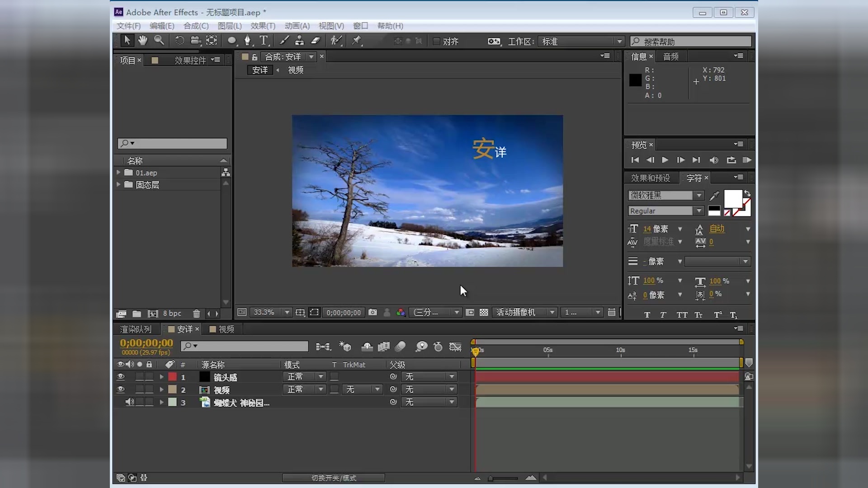Expand the 固态层 folder

point(118,184)
